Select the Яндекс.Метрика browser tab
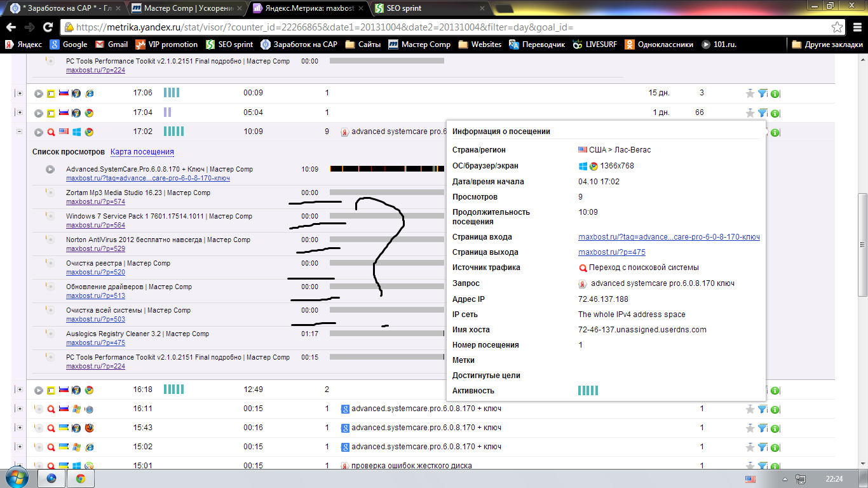The image size is (868, 488). 308,8
